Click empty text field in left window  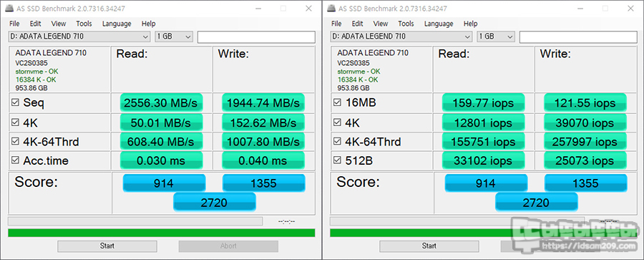tap(256, 37)
